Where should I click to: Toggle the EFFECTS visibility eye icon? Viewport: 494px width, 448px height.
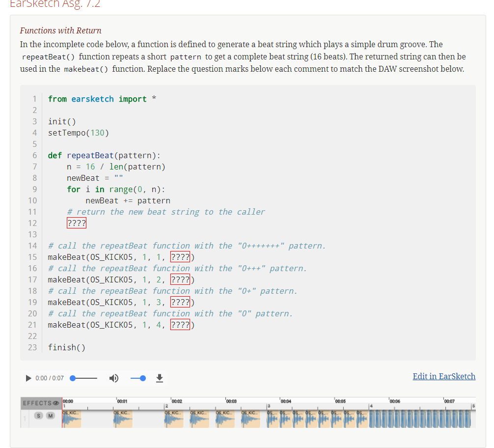pyautogui.click(x=56, y=403)
